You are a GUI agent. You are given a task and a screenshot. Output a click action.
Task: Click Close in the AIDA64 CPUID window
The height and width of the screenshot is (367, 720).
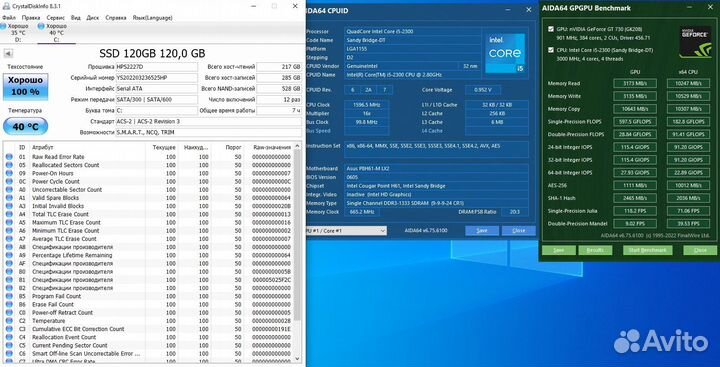point(518,231)
